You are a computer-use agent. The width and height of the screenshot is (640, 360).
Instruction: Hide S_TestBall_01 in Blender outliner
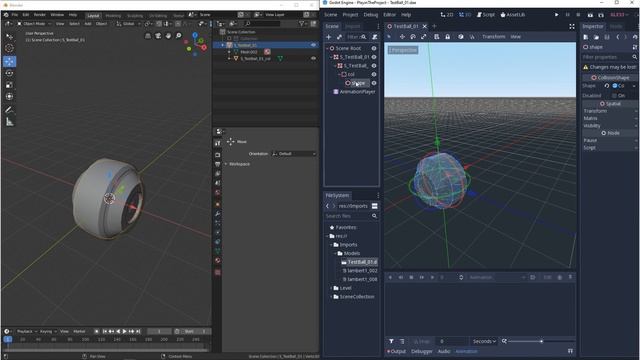pyautogui.click(x=313, y=45)
